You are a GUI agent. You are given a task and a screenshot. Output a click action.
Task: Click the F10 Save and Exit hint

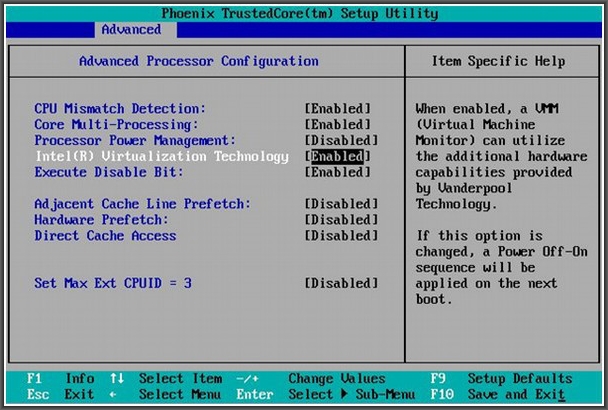coord(497,394)
